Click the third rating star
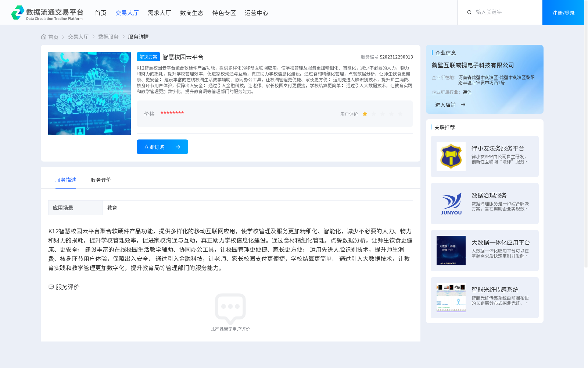588x368 pixels. (383, 114)
